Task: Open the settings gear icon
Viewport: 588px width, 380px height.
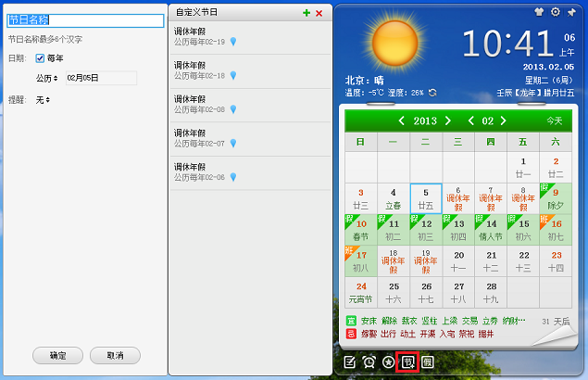Action: coord(556,12)
